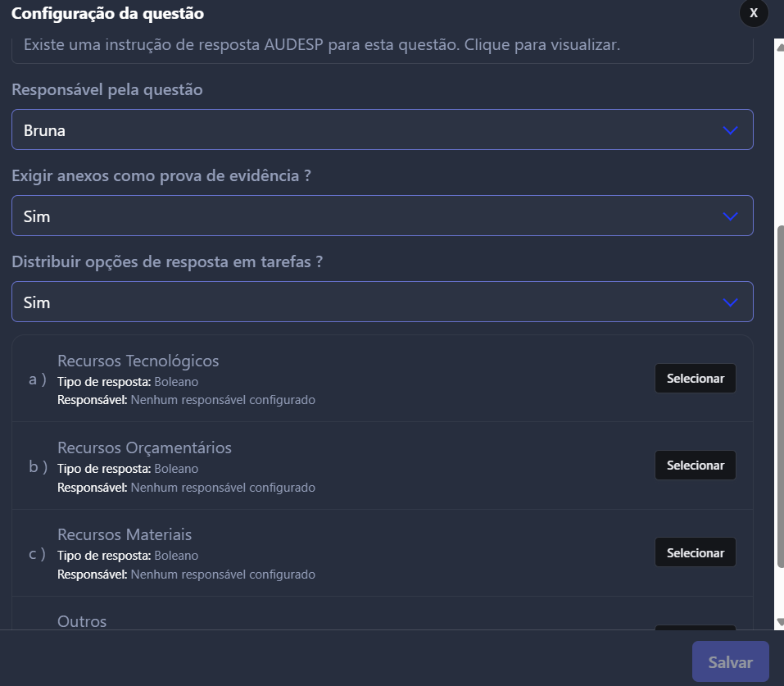Click the chevron arrow beside Bruna
Image resolution: width=784 pixels, height=686 pixels.
[x=730, y=130]
